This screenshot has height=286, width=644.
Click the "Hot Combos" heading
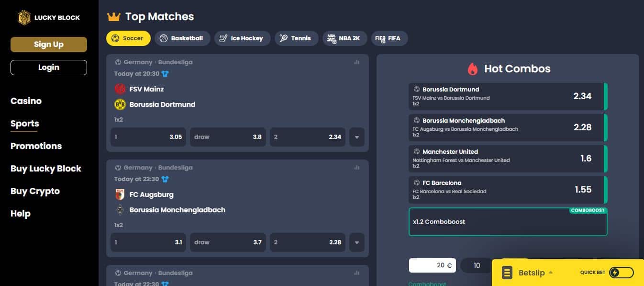[517, 69]
